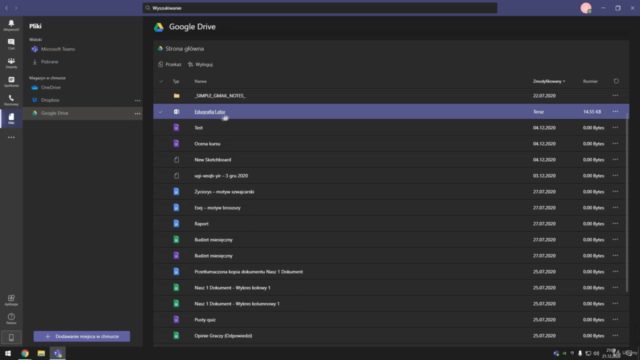Click the Google Drive logo in the header
Image resolution: width=640 pixels, height=360 pixels.
click(x=159, y=27)
